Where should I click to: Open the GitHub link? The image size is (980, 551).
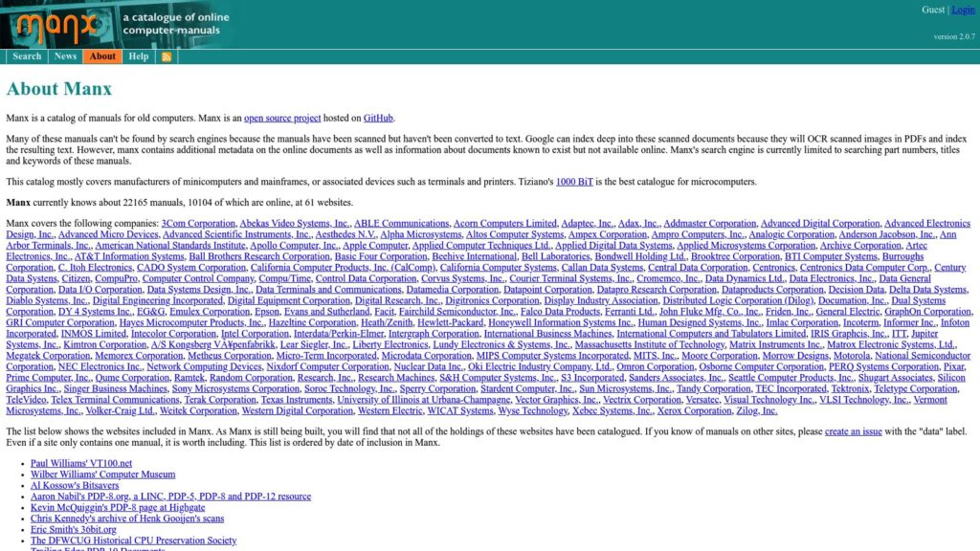(378, 118)
